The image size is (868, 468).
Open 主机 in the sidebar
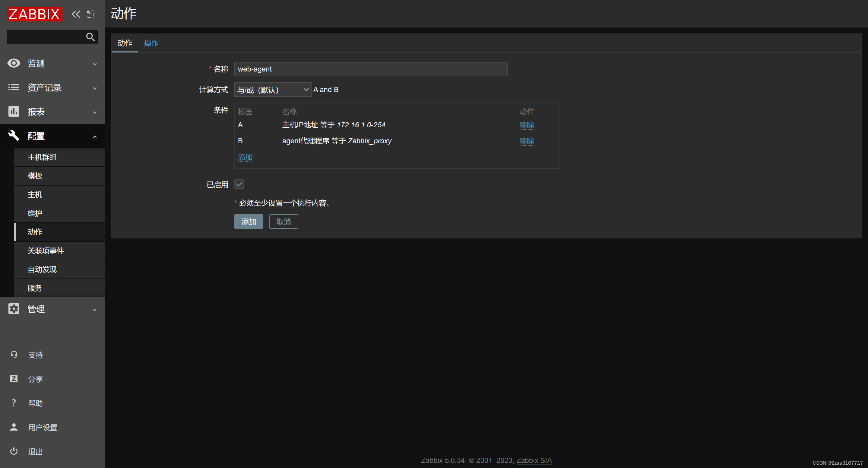(x=59, y=195)
